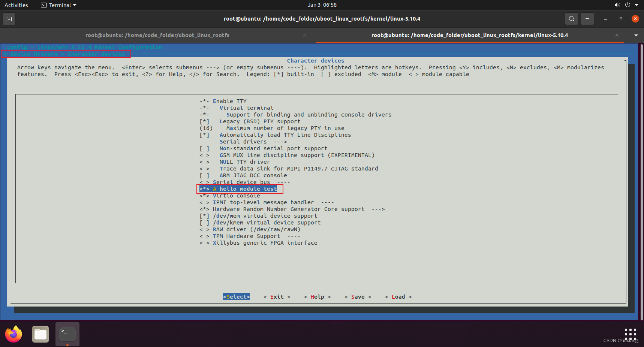This screenshot has height=347, width=644.
Task: Toggle Automatically load TTY Line Disciplines
Action: pos(275,135)
